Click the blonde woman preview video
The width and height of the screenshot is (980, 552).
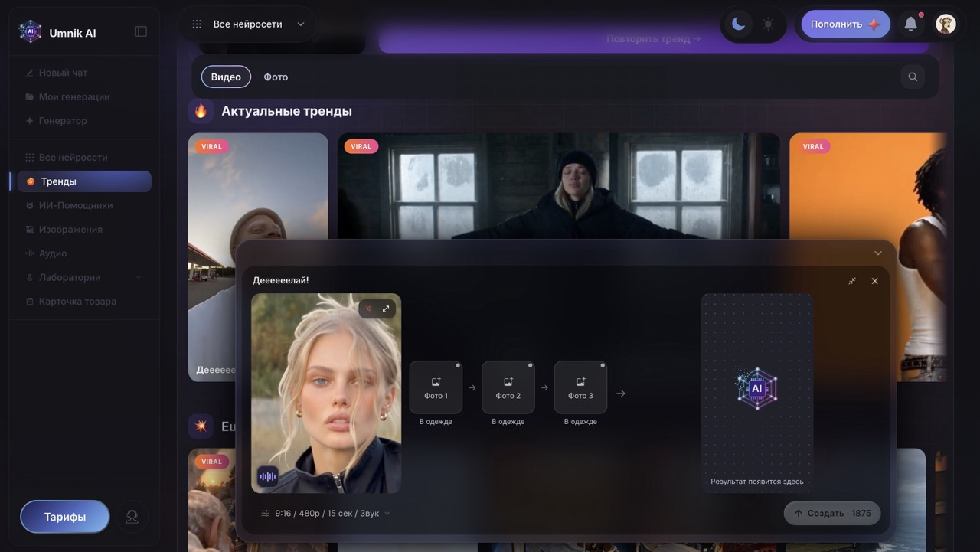coord(326,393)
